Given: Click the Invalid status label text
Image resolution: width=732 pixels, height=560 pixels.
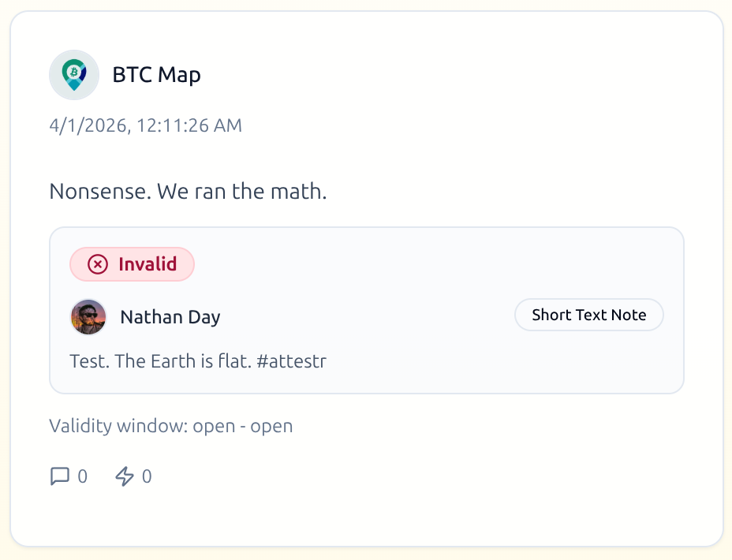Looking at the screenshot, I should coord(148,264).
